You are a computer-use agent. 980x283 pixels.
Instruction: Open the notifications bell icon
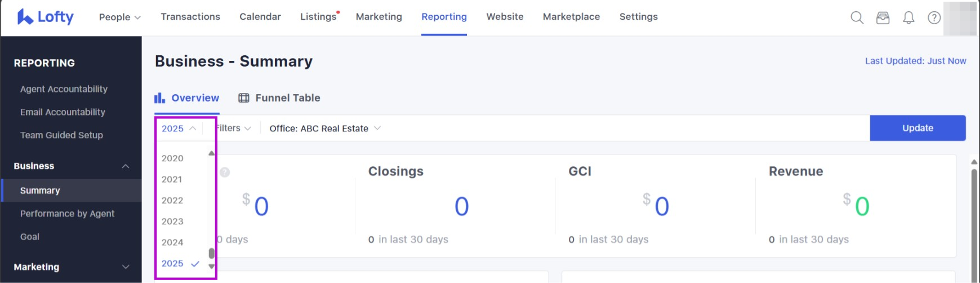(x=908, y=18)
